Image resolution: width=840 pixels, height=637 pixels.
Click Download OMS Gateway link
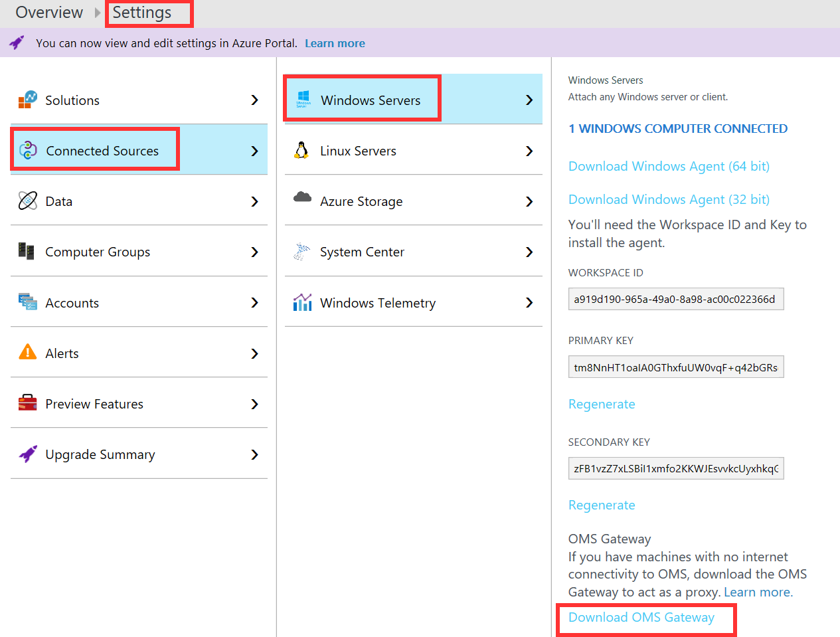[x=641, y=617]
